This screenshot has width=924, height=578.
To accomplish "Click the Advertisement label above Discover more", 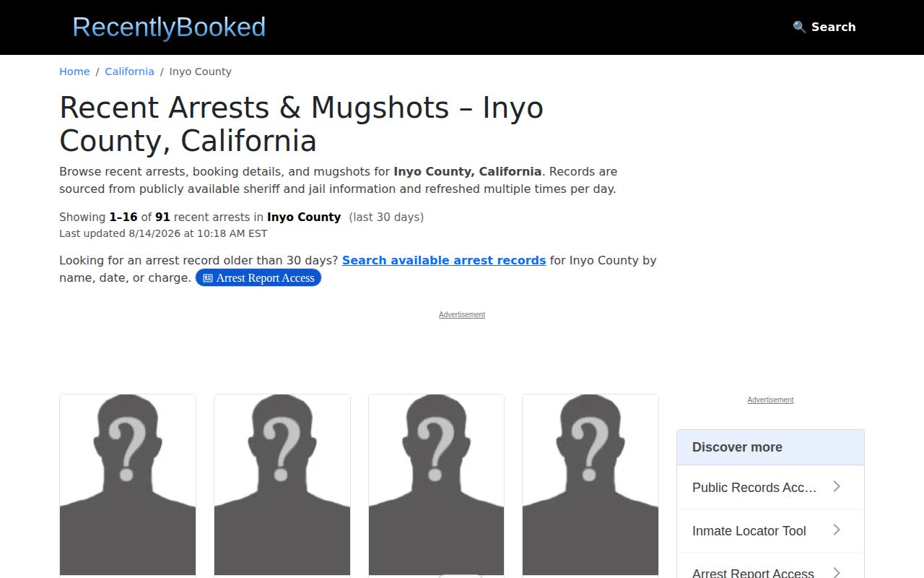I will click(770, 400).
